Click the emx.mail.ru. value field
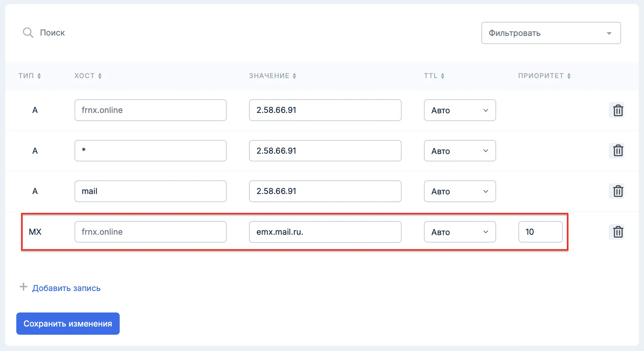This screenshot has height=351, width=644. [x=325, y=232]
